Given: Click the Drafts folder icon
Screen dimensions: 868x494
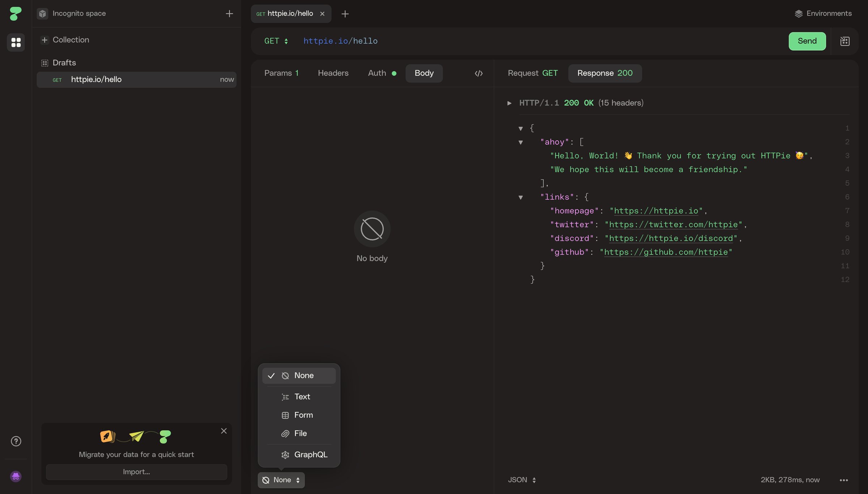Looking at the screenshot, I should [44, 63].
